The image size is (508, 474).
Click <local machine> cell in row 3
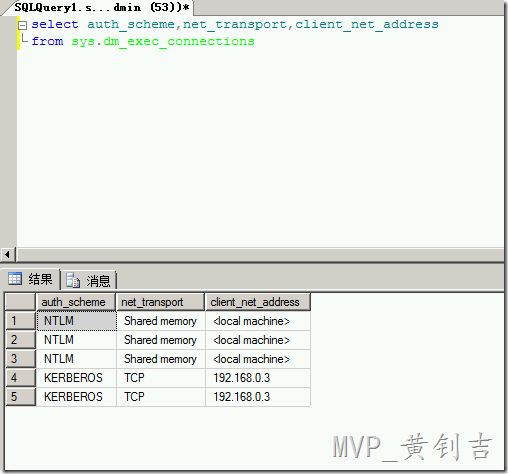click(x=258, y=359)
